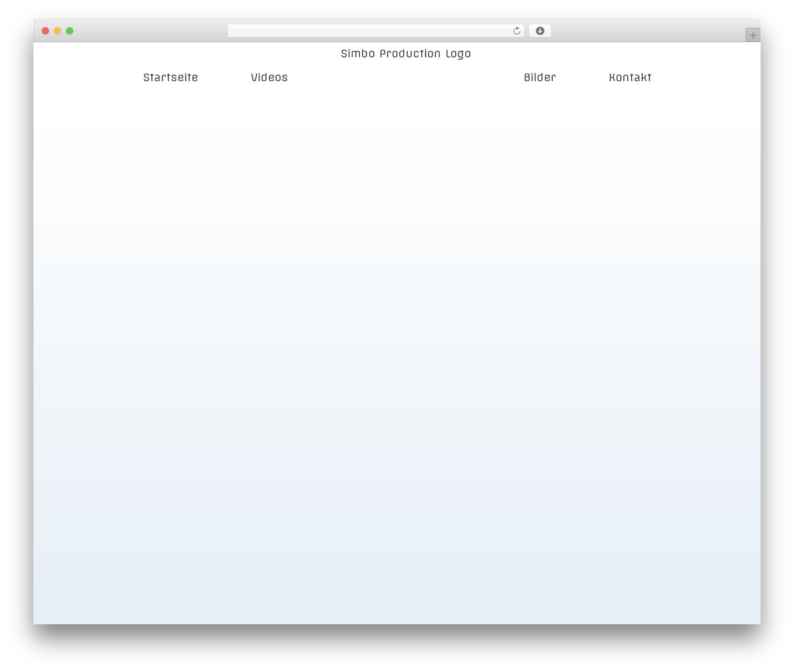Open the Startseite navigation link
Viewport: 794px width, 672px height.
tap(171, 77)
